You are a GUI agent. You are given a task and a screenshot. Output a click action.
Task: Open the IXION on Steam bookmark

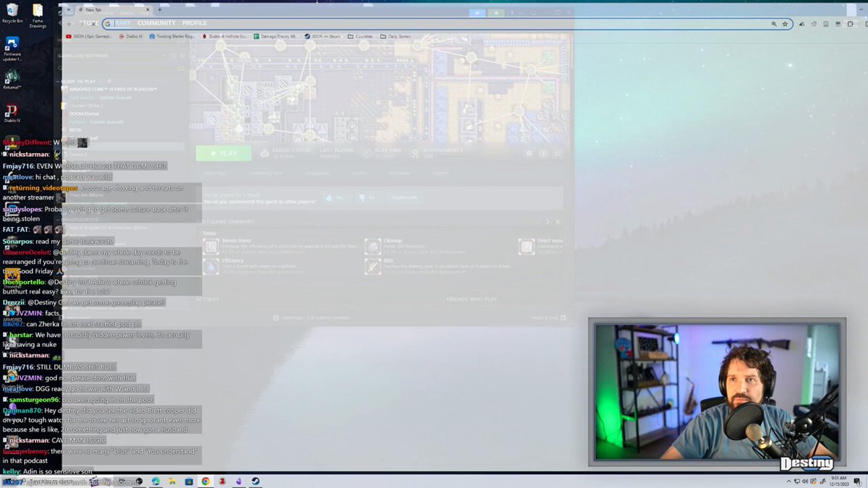click(323, 36)
